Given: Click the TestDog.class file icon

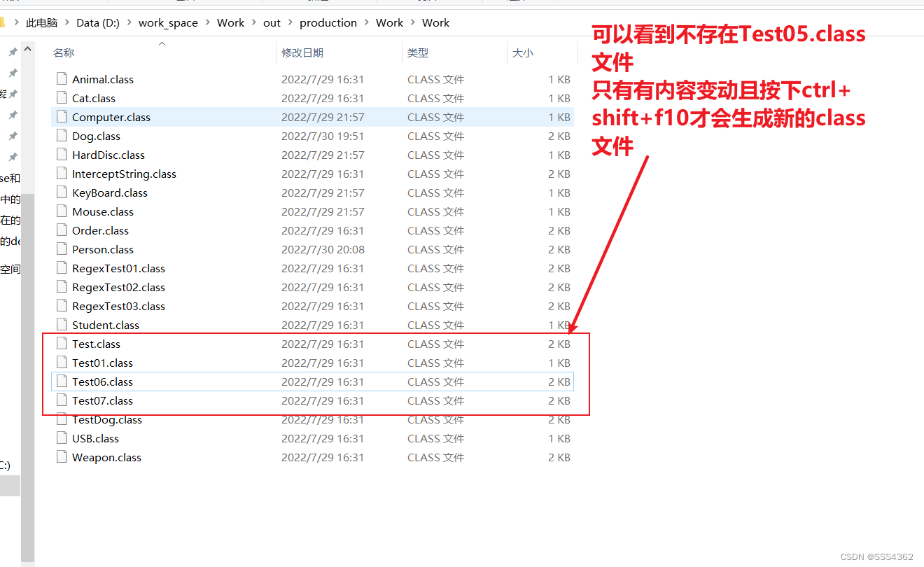Looking at the screenshot, I should tap(62, 419).
